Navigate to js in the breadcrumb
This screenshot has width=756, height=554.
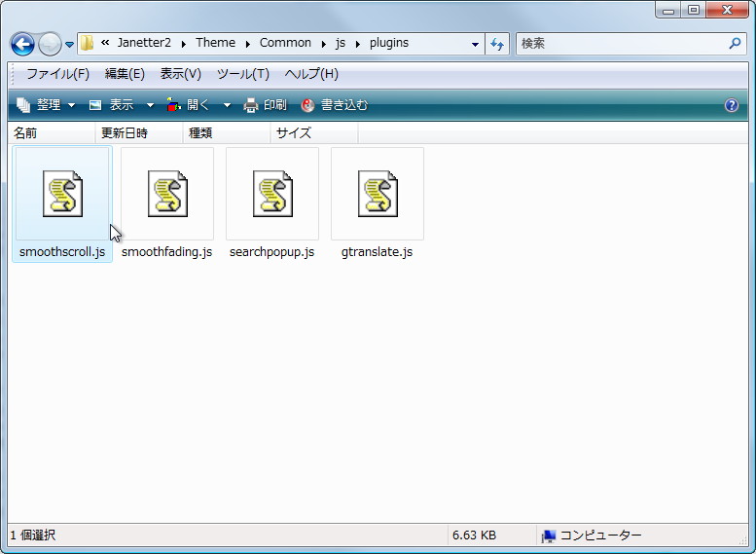341,43
